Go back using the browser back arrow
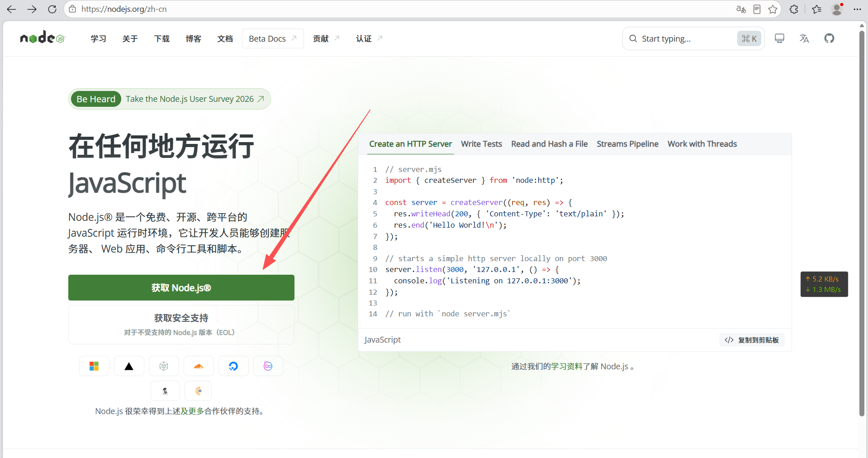Image resolution: width=868 pixels, height=458 pixels. (11, 9)
